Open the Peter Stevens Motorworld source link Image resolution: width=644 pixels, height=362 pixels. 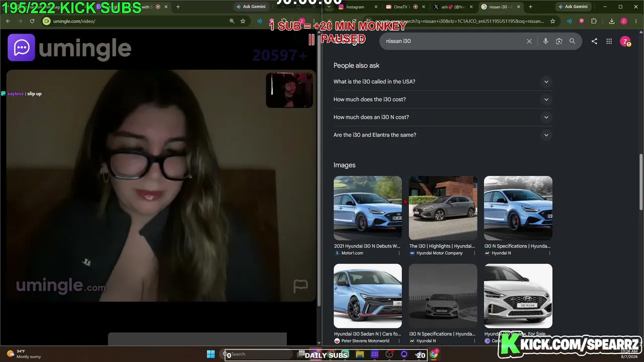coord(365,341)
